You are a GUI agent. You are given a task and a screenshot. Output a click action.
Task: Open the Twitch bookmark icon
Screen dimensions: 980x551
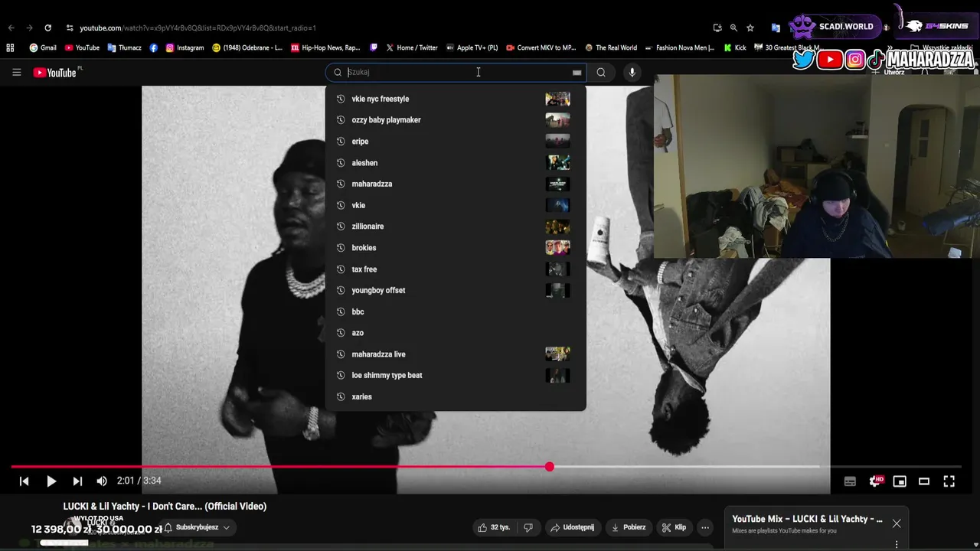374,47
